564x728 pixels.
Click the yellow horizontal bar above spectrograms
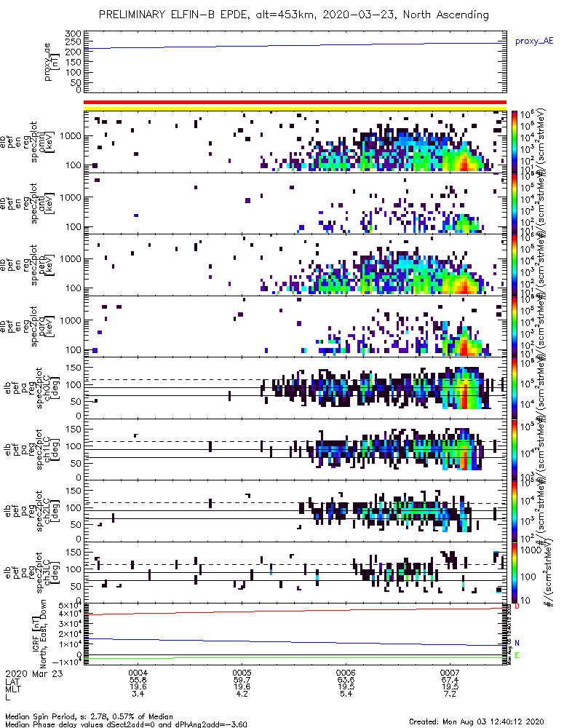pyautogui.click(x=295, y=108)
